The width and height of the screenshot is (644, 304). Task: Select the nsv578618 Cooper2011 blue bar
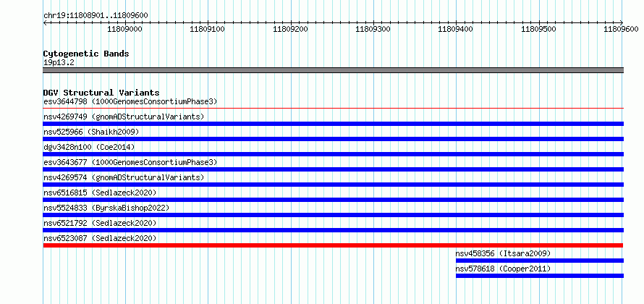click(540, 276)
